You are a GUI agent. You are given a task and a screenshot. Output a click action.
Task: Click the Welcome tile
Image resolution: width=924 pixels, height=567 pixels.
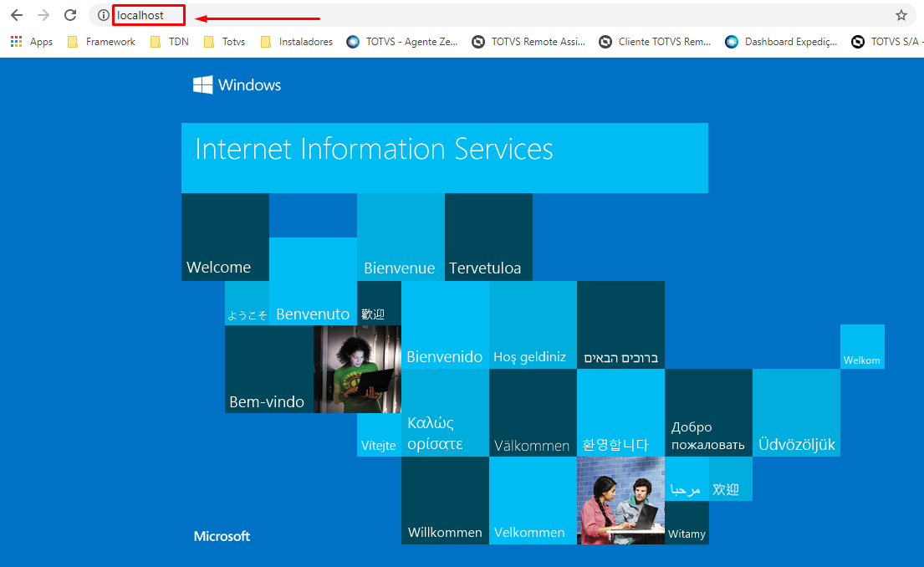point(225,237)
